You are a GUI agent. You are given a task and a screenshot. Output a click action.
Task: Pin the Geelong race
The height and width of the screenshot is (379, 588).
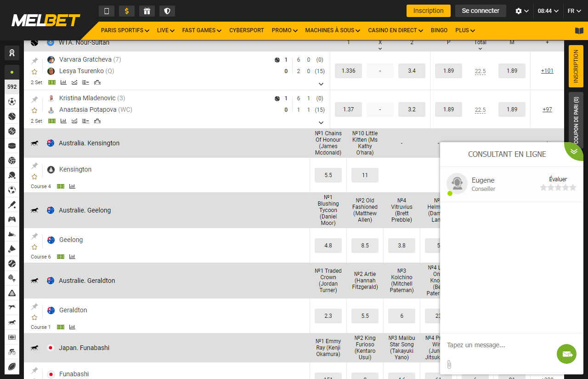pyautogui.click(x=34, y=236)
